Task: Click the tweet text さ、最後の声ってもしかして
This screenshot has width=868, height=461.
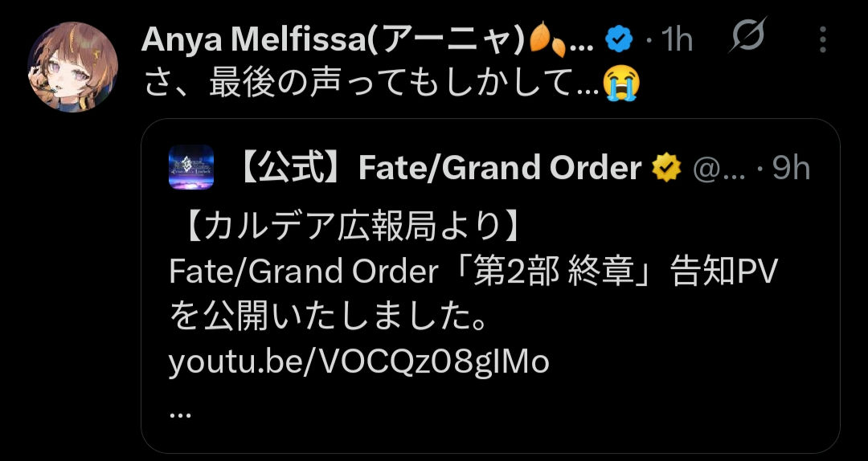Action: click(371, 84)
